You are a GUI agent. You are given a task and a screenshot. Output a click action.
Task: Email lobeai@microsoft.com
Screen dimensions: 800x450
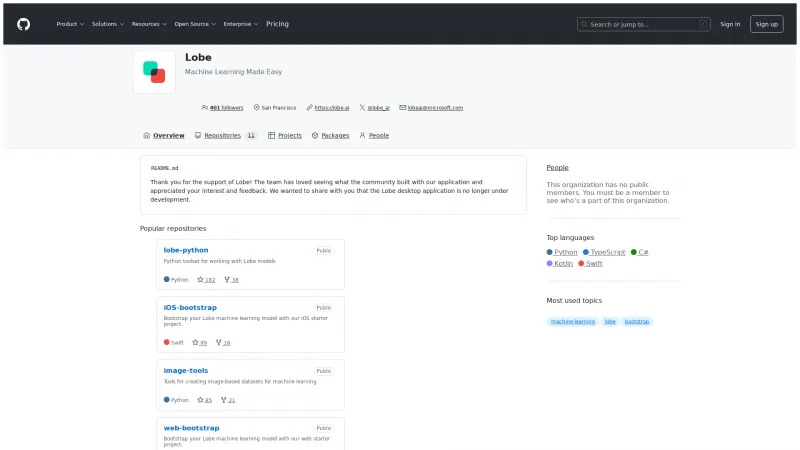pyautogui.click(x=435, y=108)
